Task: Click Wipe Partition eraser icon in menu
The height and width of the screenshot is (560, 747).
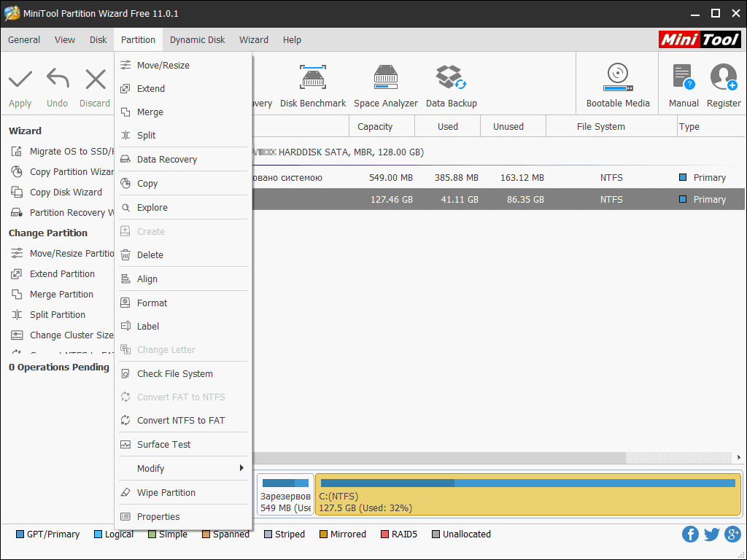Action: (x=125, y=492)
